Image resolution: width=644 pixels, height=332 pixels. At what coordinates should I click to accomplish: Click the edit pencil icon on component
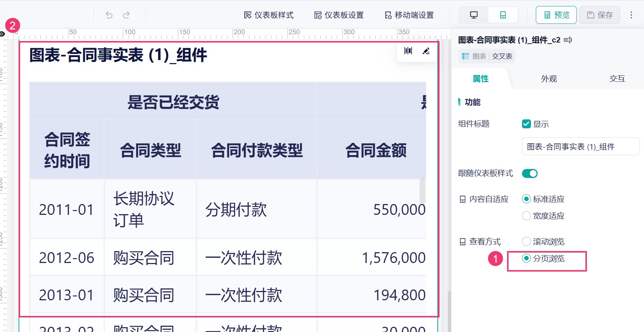426,51
